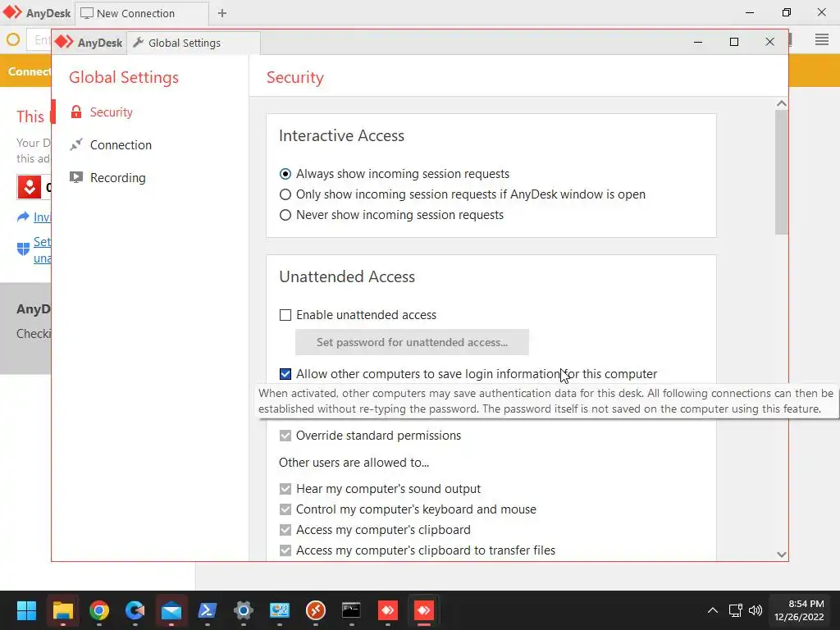Toggle Control my computer's keyboard and mouse
The image size is (840, 630).
[285, 509]
